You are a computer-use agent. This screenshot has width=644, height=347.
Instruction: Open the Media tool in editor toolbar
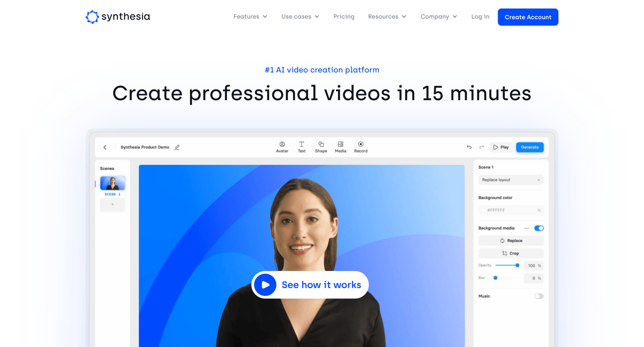[x=340, y=147]
